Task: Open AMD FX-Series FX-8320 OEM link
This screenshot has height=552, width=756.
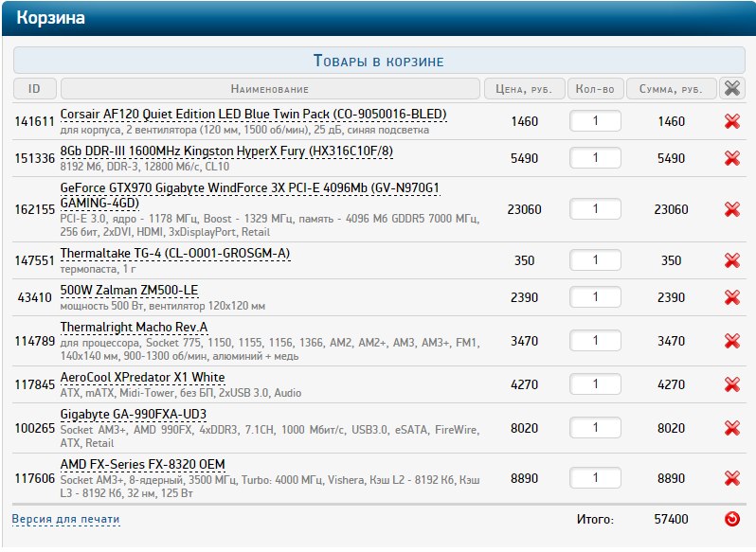Action: [x=142, y=464]
